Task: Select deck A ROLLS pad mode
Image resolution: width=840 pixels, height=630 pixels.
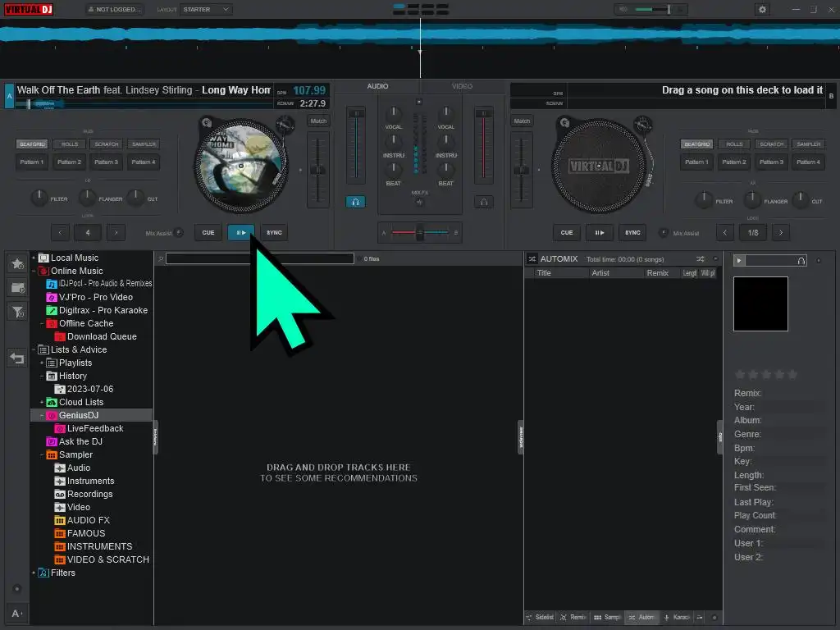Action: 70,144
